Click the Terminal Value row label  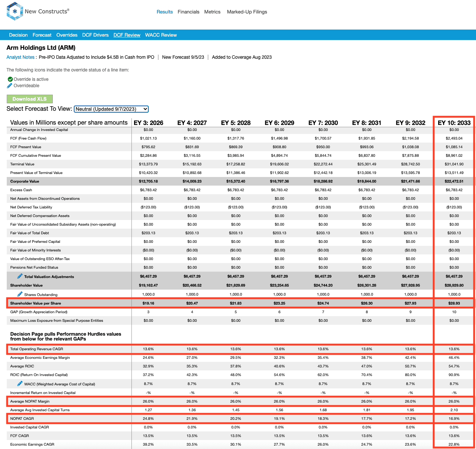click(x=22, y=164)
